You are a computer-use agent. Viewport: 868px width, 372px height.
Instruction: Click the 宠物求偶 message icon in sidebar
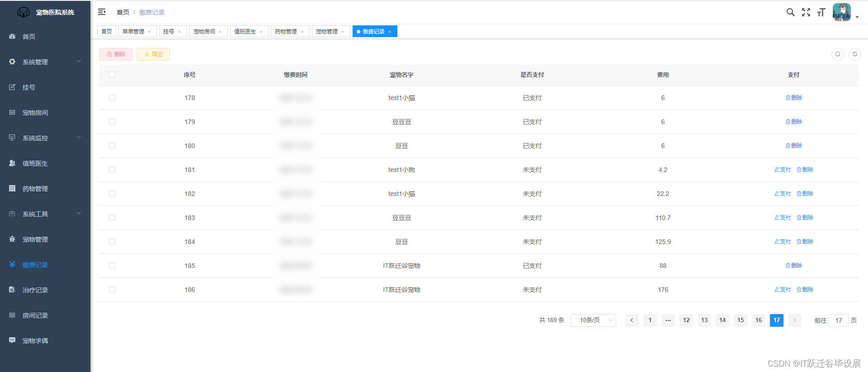click(x=12, y=340)
